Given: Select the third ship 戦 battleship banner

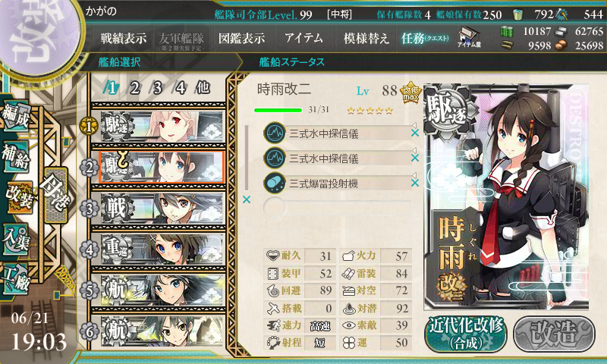Looking at the screenshot, I should point(162,209).
